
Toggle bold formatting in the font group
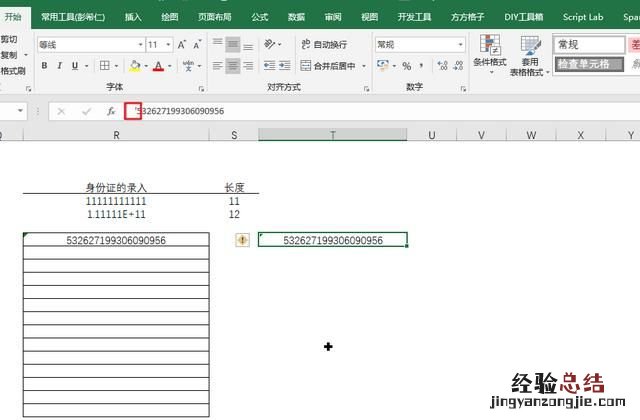pyautogui.click(x=45, y=66)
